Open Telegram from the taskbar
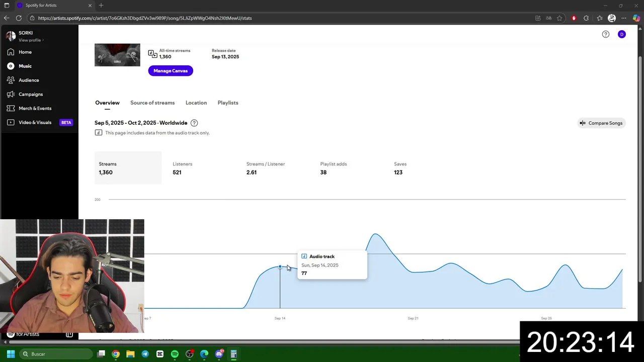This screenshot has height=362, width=644. click(145, 354)
